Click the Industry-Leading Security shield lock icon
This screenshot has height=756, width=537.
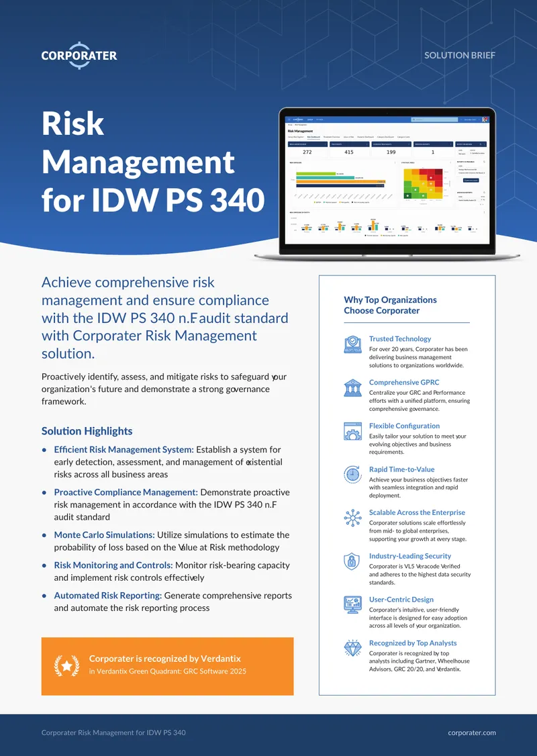352,561
